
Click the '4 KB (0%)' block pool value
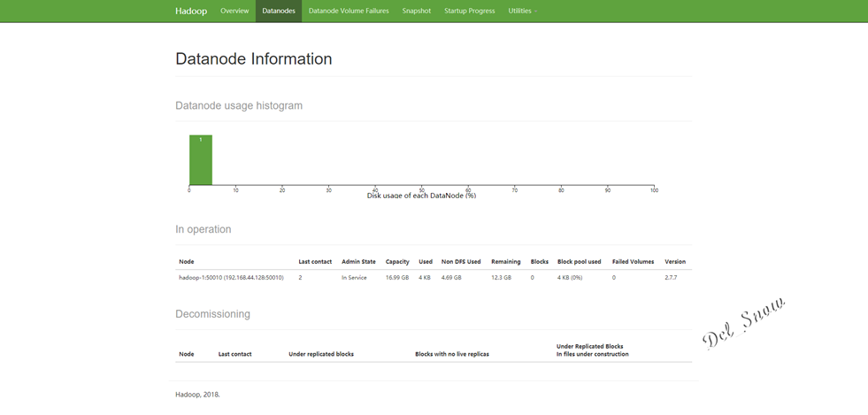(570, 278)
